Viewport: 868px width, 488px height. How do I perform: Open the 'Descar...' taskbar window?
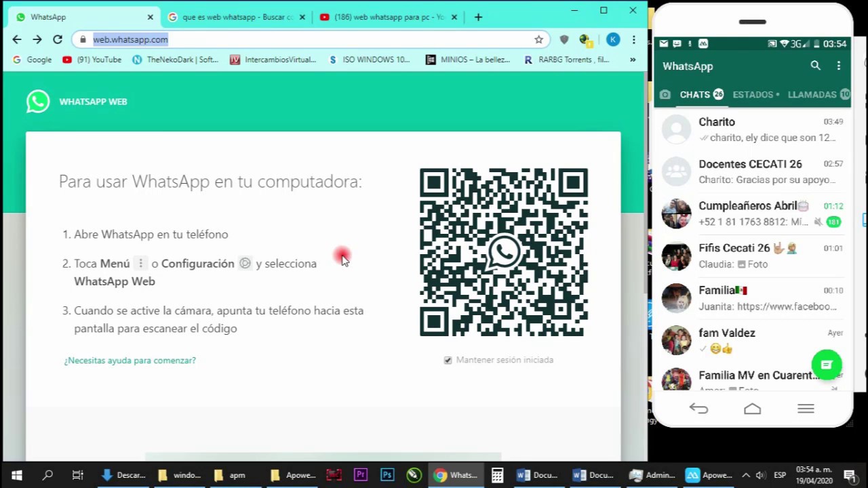(x=123, y=475)
